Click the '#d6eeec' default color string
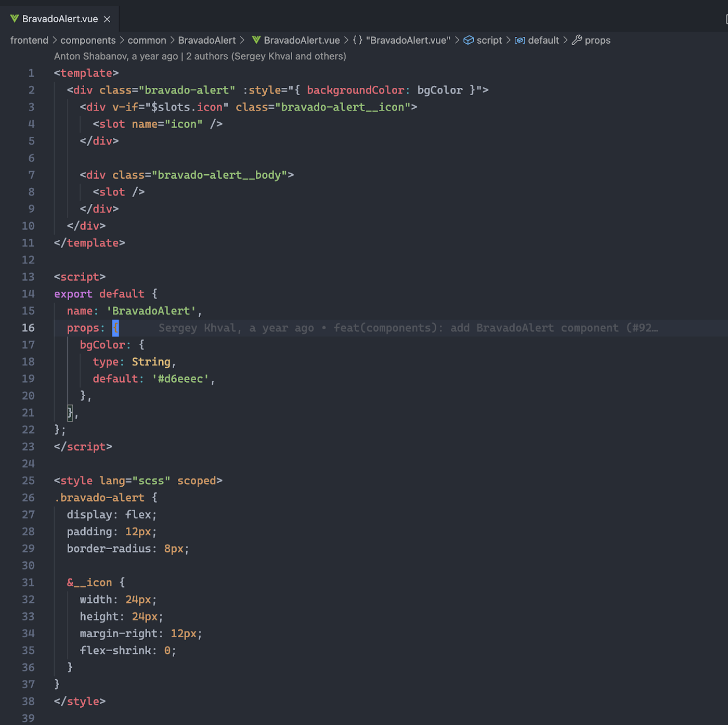The height and width of the screenshot is (725, 728). [x=180, y=379]
